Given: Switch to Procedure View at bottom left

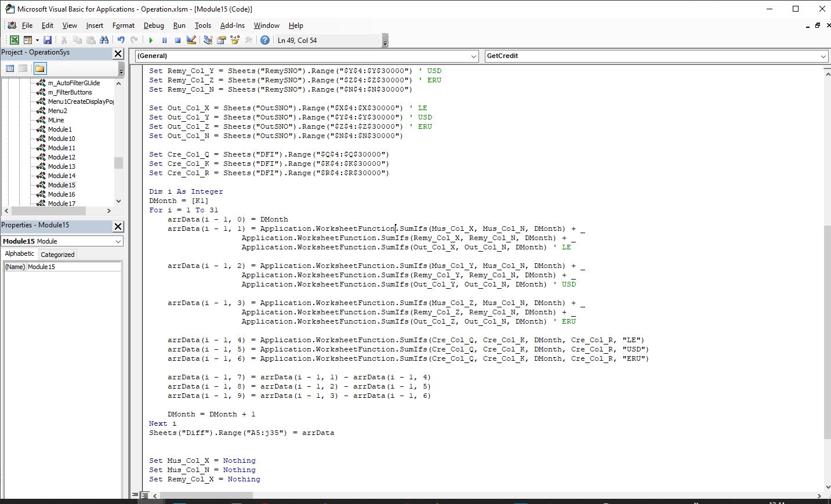Looking at the screenshot, I should (136, 495).
